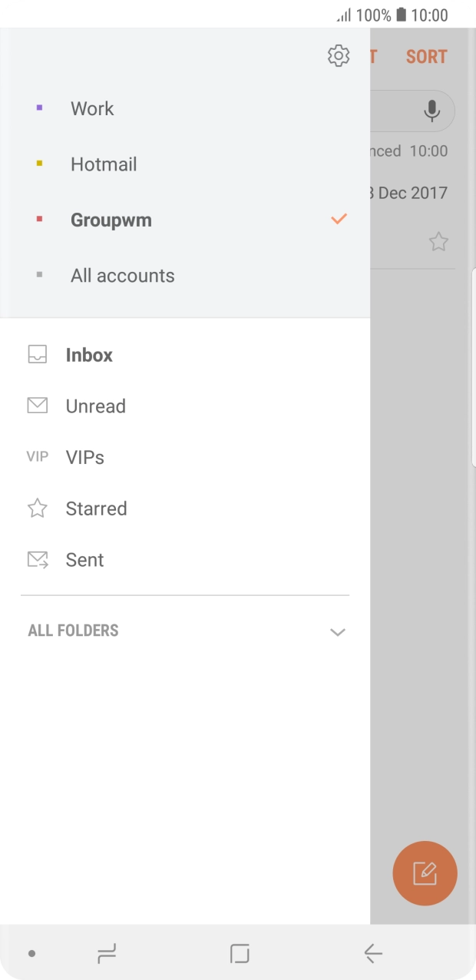Open email settings via the gear icon

click(338, 55)
